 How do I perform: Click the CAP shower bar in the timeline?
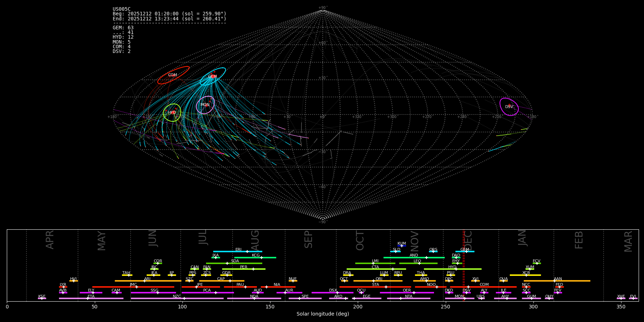(222, 281)
